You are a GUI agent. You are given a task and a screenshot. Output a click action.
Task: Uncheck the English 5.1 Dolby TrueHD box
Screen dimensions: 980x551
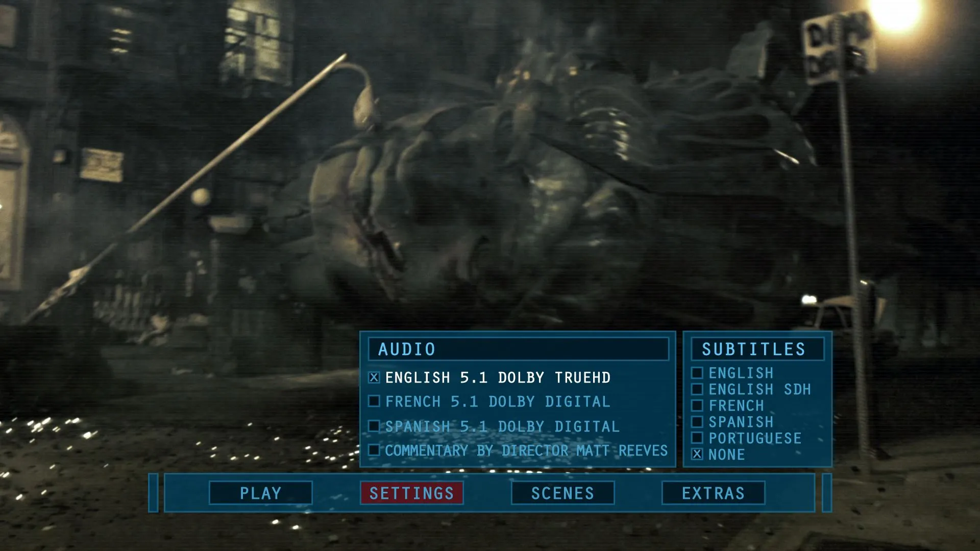click(x=374, y=378)
